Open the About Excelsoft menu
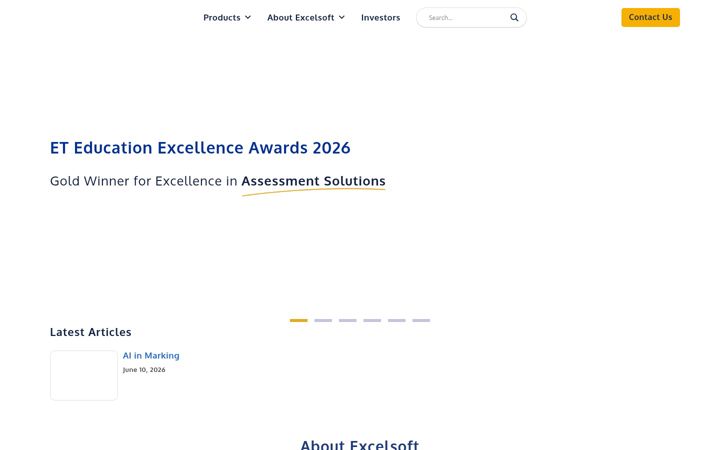 301,17
